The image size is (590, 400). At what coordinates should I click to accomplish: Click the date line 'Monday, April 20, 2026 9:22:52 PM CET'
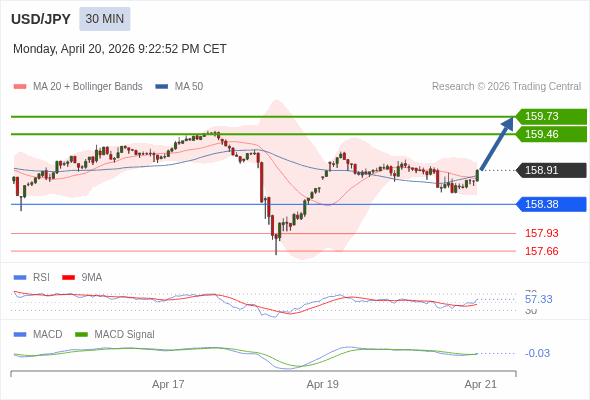tap(120, 49)
